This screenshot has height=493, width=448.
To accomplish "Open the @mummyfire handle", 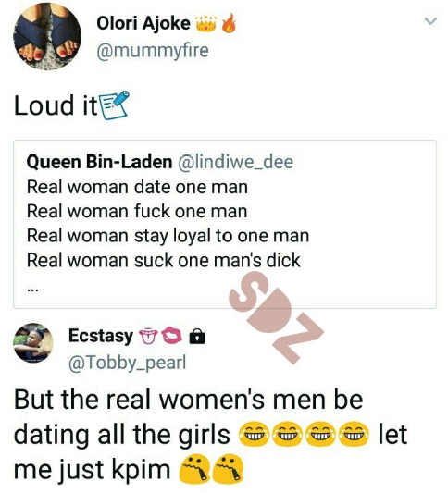I will point(153,51).
